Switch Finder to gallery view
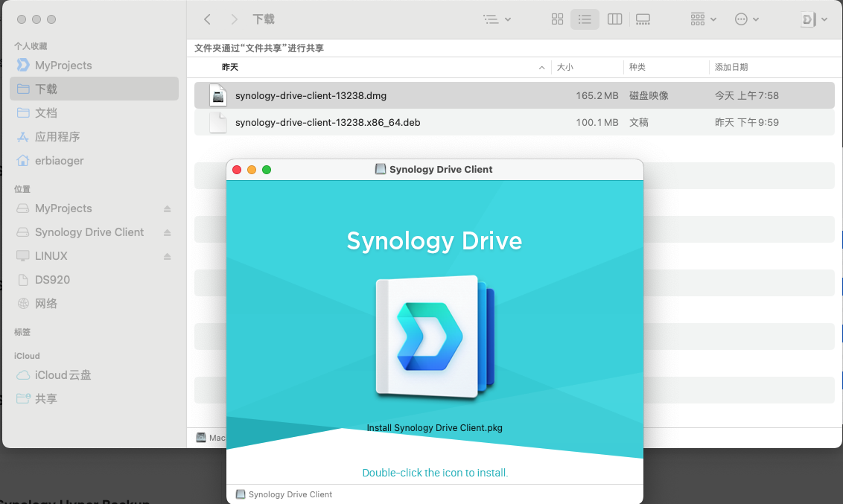The width and height of the screenshot is (843, 504). point(643,19)
